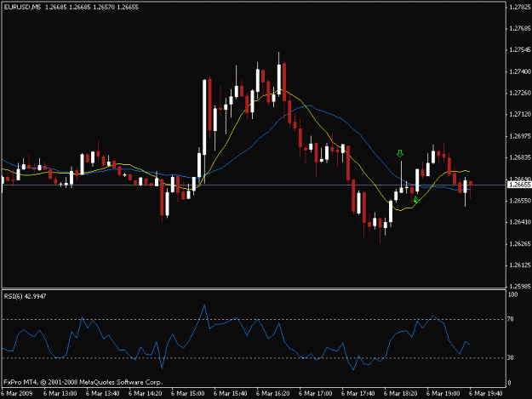
Task: Click the time label 6 Mar 15:00
Action: point(188,394)
